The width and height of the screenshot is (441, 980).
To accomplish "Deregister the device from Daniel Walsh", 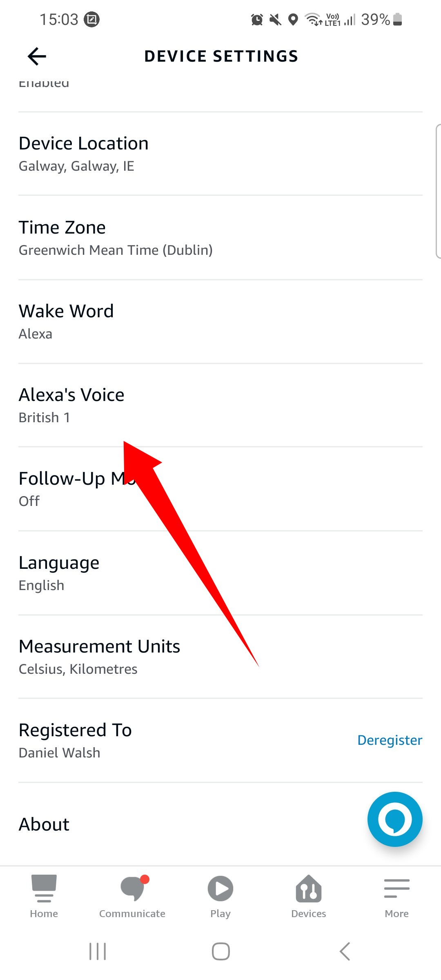I will 390,740.
